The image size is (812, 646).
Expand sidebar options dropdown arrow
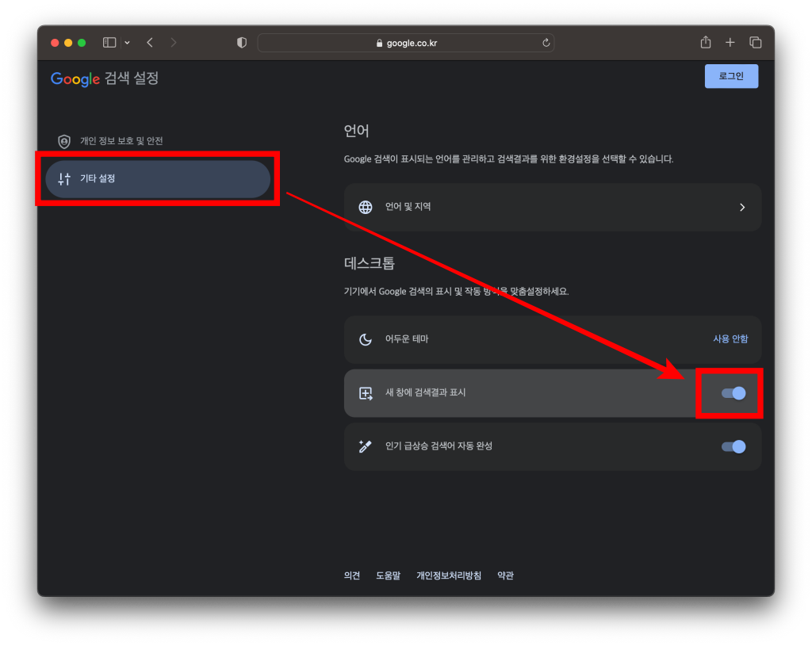point(127,43)
